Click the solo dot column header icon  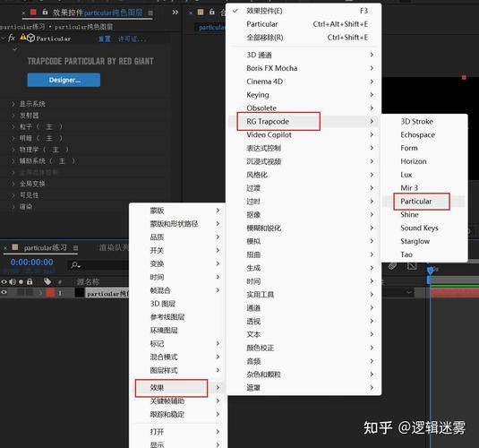point(21,281)
